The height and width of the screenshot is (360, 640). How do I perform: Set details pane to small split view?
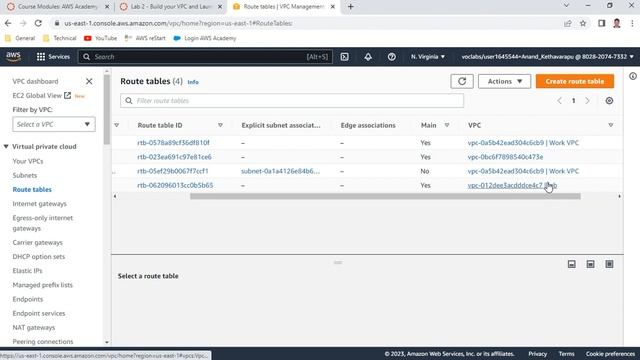coord(571,264)
